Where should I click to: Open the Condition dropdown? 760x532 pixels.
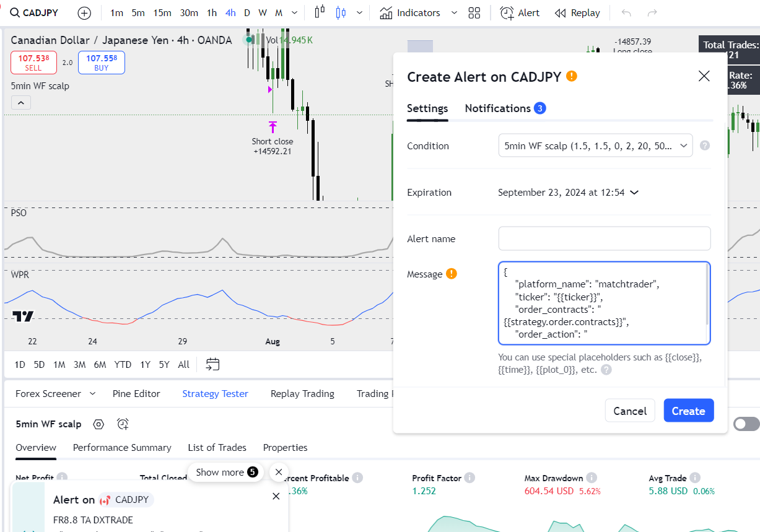(x=595, y=146)
